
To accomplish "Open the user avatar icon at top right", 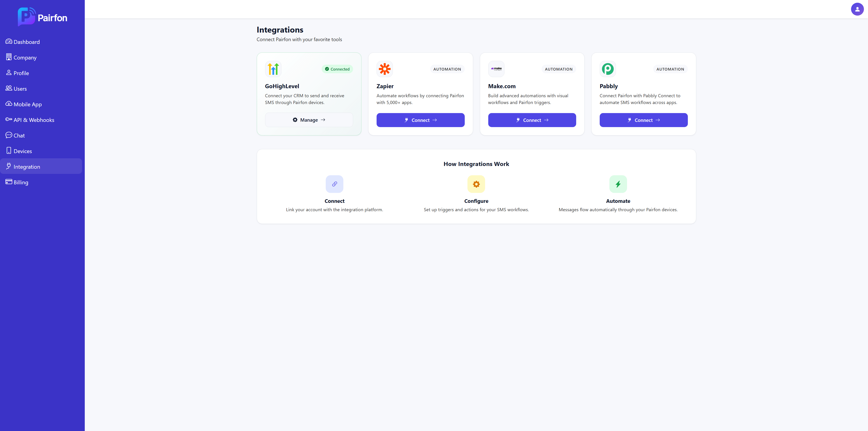I will [x=857, y=9].
